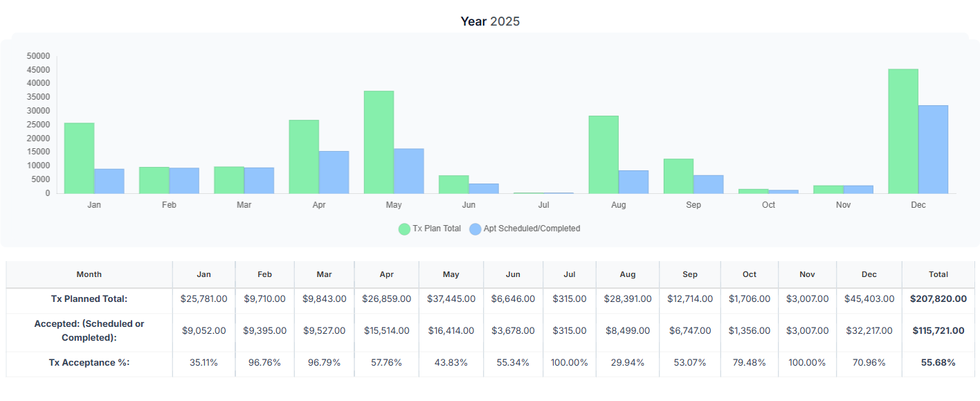Select the green August Tx Plan bar
Viewport: 980px width, 401px height.
604,154
